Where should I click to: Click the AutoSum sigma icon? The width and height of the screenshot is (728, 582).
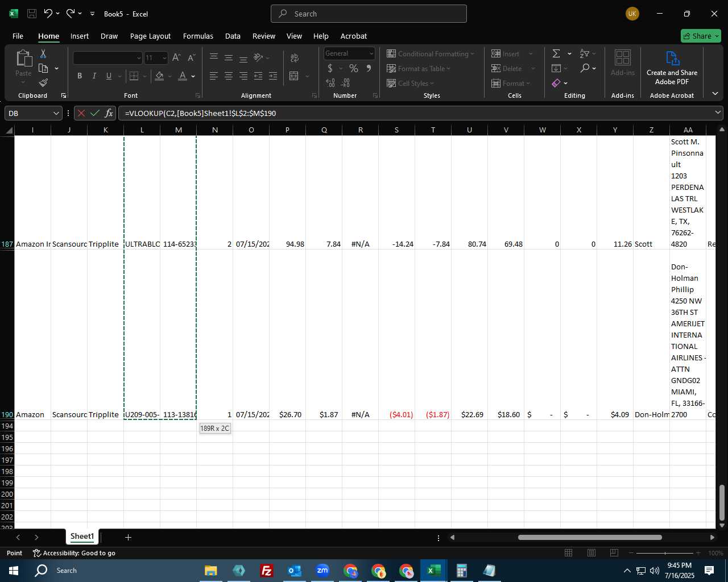(x=556, y=53)
